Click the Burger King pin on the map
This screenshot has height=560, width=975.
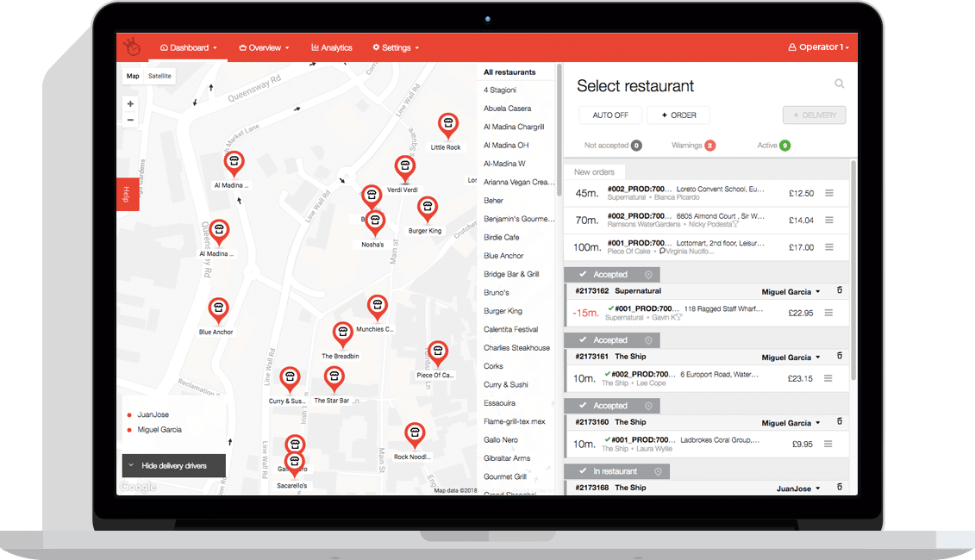tap(428, 209)
